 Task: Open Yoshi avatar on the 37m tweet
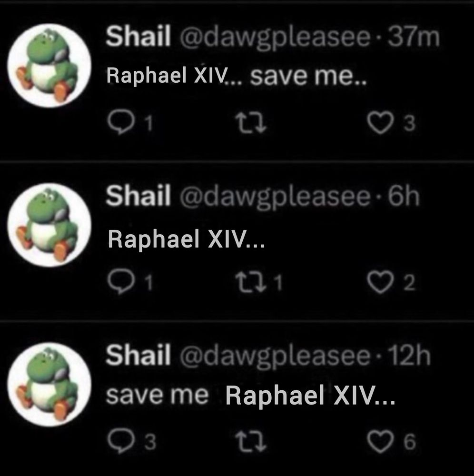tap(49, 66)
